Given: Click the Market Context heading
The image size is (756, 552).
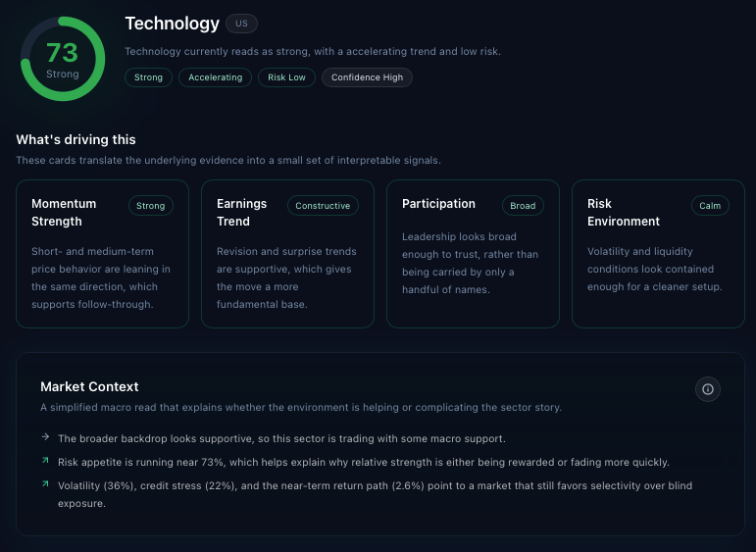Looking at the screenshot, I should [89, 386].
